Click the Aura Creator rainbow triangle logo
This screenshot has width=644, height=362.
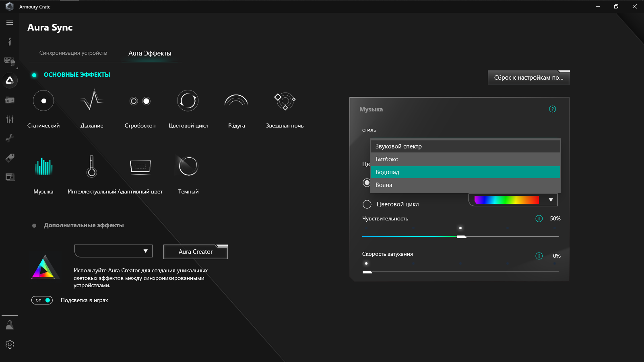(45, 267)
